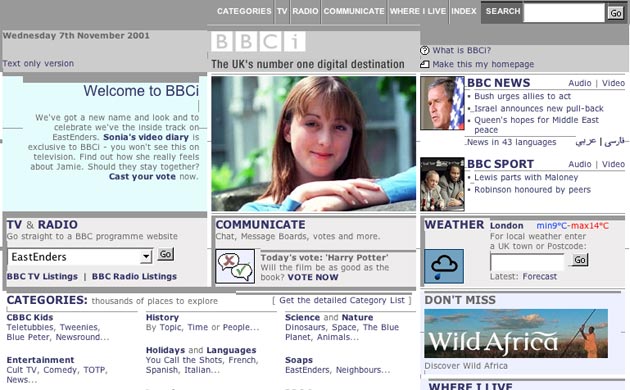Viewport: 630px width, 390px height.
Task: Open the Languages category link
Action: pyautogui.click(x=231, y=350)
